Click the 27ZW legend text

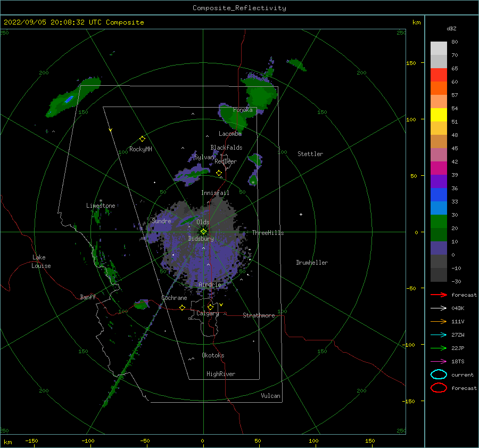coord(458,335)
